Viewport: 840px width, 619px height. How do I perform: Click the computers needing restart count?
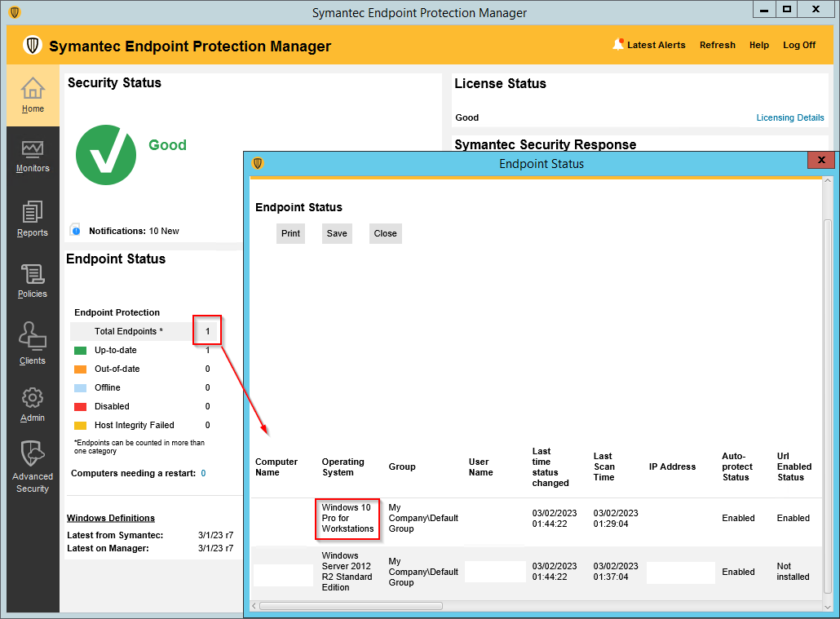[203, 473]
